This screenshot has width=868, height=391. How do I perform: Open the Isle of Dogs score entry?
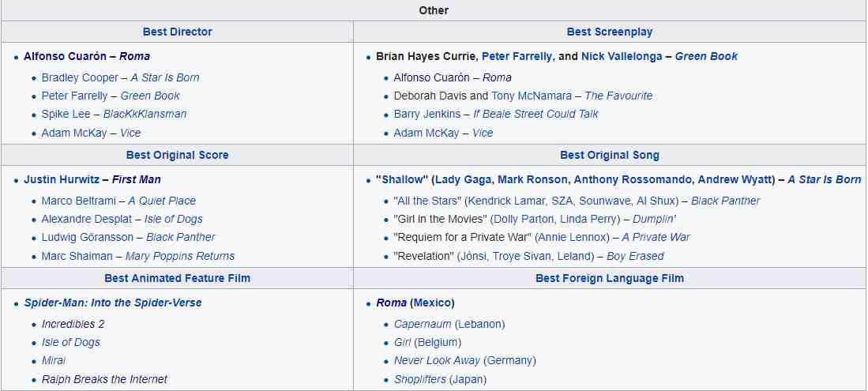pos(173,219)
